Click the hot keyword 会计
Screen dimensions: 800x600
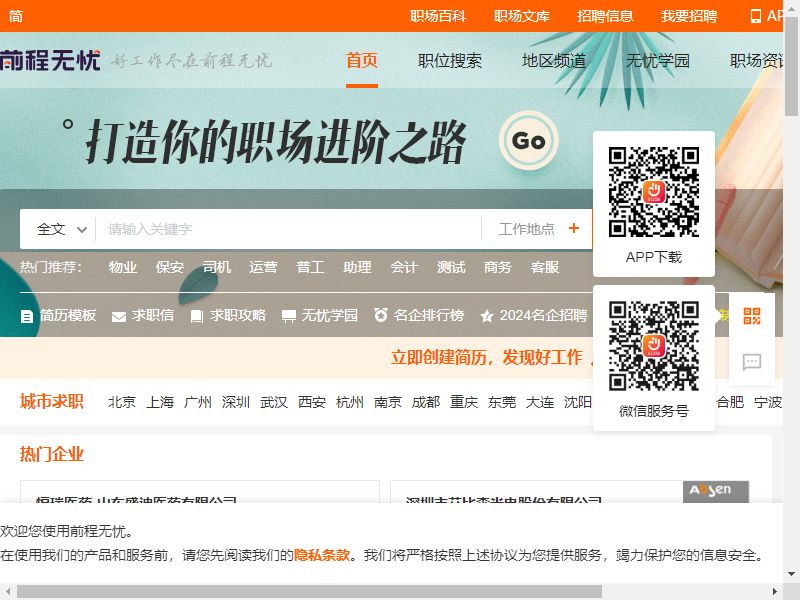pos(404,267)
